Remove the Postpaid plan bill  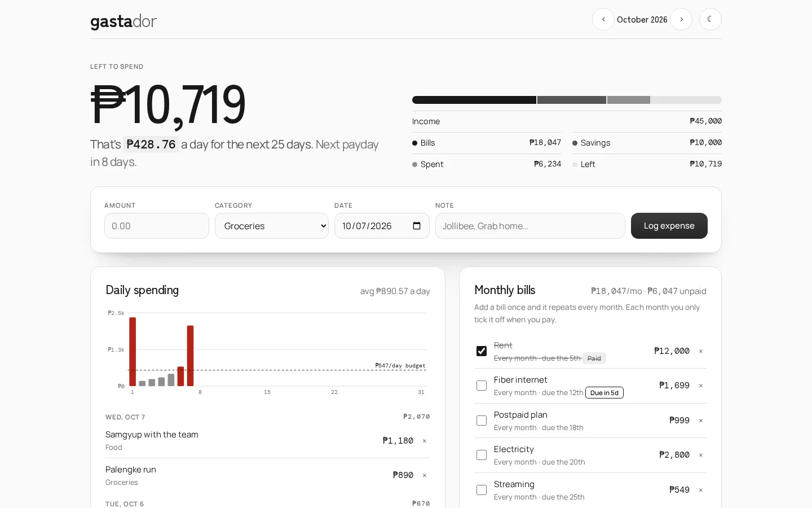click(x=701, y=421)
